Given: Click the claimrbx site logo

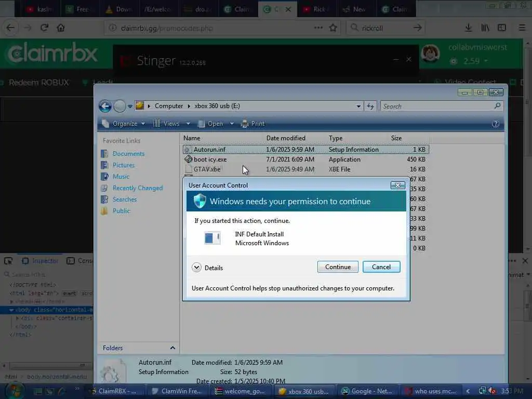Looking at the screenshot, I should pyautogui.click(x=52, y=54).
